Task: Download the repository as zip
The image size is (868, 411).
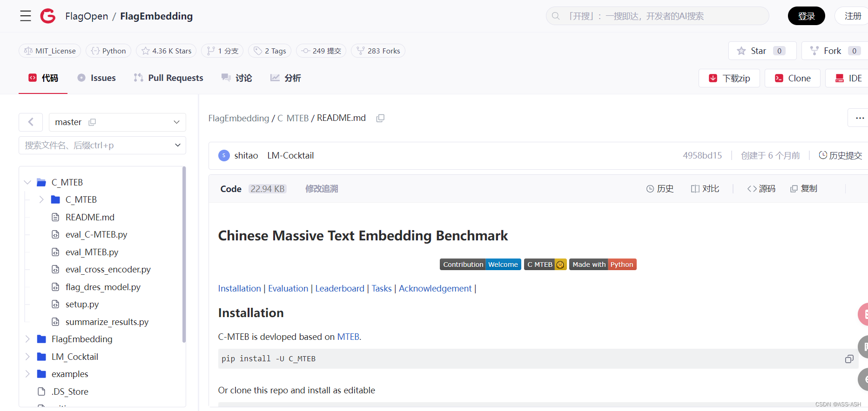Action: pyautogui.click(x=729, y=78)
